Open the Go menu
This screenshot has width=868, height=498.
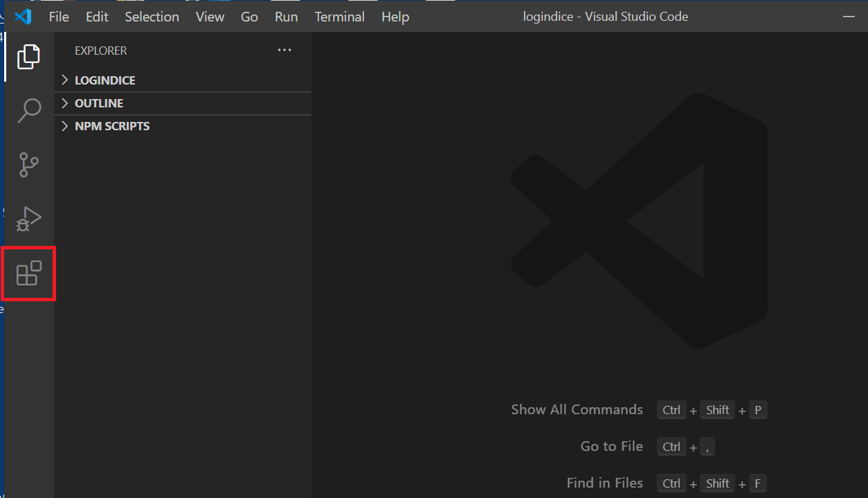(249, 17)
